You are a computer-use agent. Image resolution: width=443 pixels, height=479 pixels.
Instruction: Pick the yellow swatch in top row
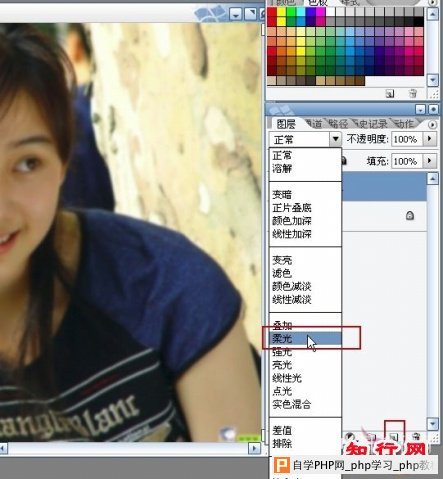[x=282, y=12]
